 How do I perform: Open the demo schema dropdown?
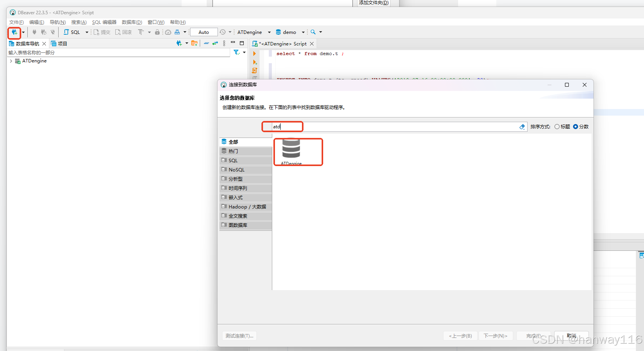point(303,32)
